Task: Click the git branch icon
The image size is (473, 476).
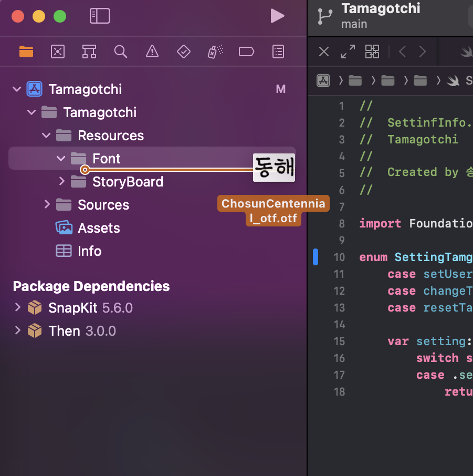Action: click(325, 16)
